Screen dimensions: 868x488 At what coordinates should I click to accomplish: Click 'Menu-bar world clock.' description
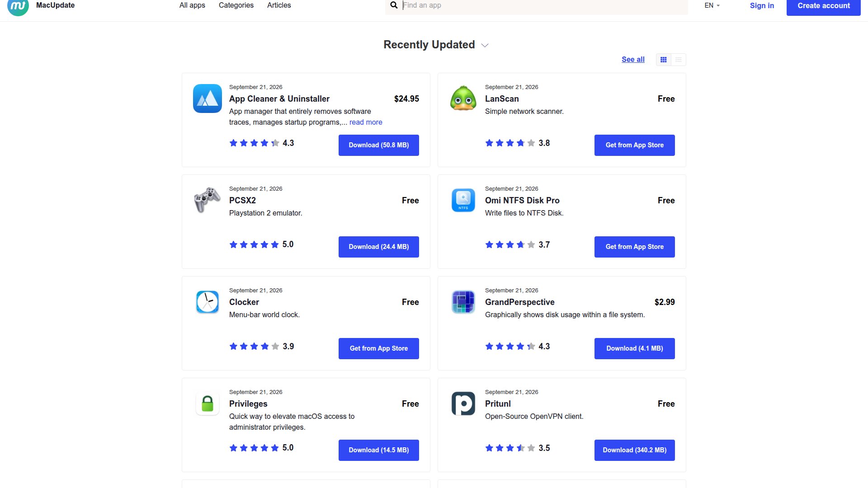tap(264, 314)
